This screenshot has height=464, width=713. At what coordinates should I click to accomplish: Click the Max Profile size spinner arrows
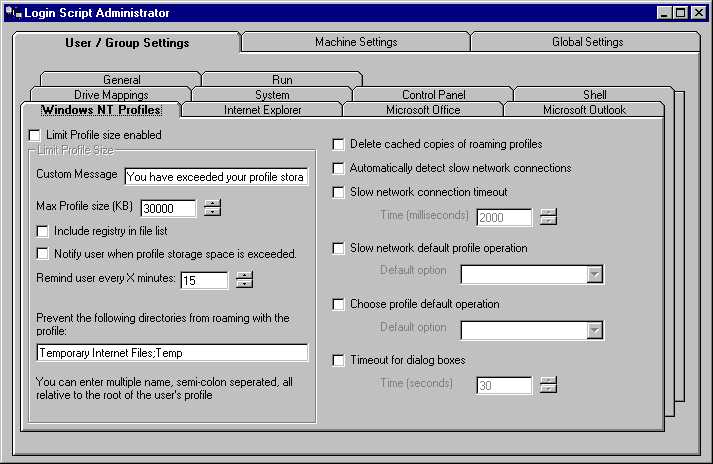coord(212,208)
